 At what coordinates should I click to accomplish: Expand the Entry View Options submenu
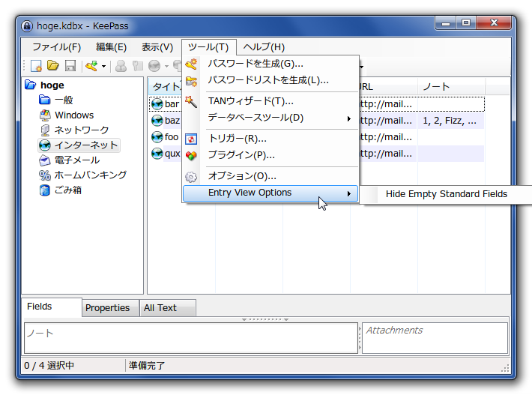(270, 193)
